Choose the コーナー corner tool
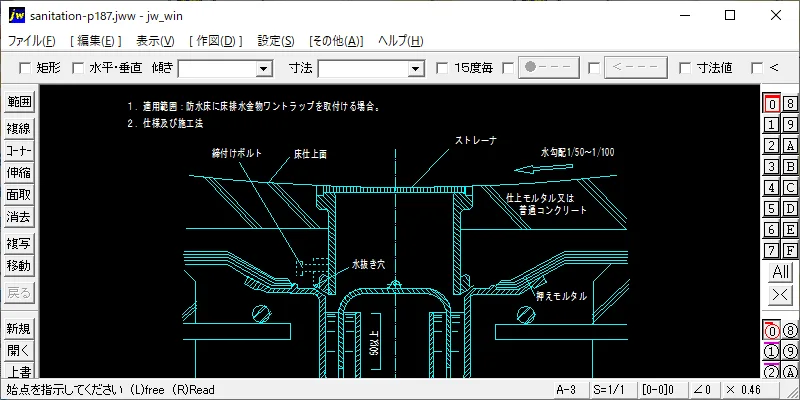This screenshot has height=400, width=800. coord(19,151)
